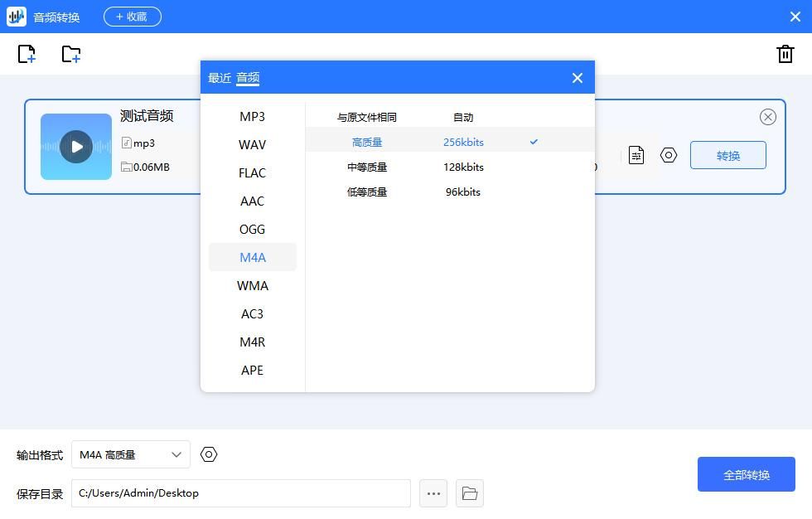Click the 全部转换 button
This screenshot has width=812, height=519.
click(x=746, y=474)
